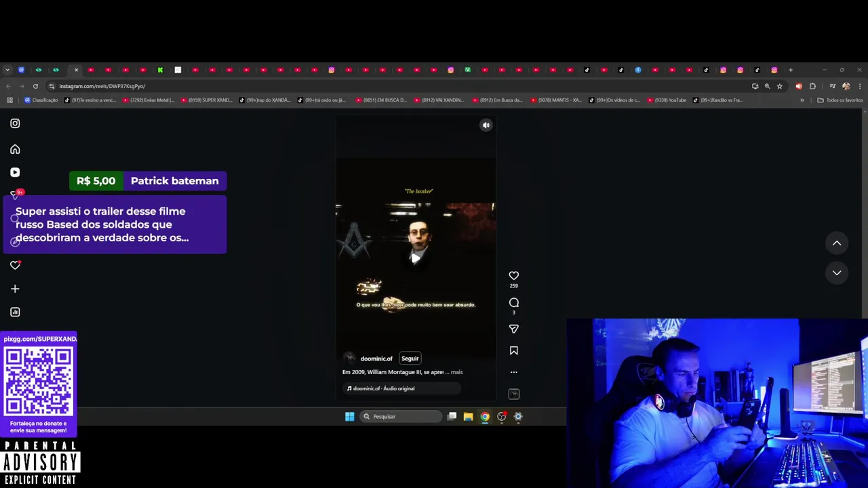Viewport: 868px width, 488px height.
Task: Switch to the first blue icon tab
Action: tap(21, 70)
